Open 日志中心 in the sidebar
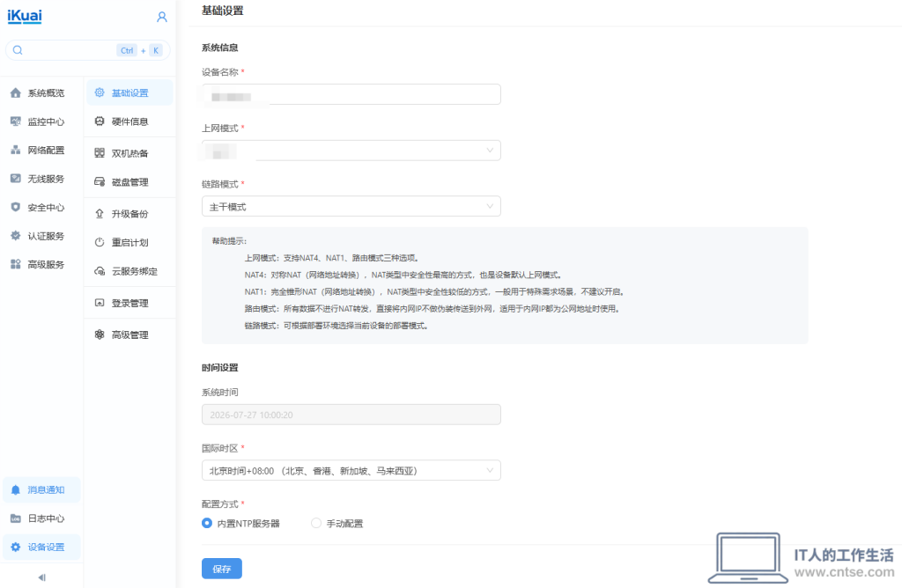The height and width of the screenshot is (588, 902). [41, 518]
